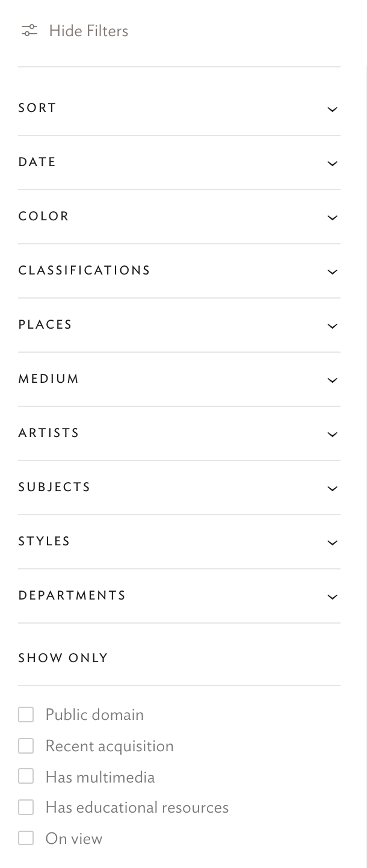This screenshot has height=868, width=367.
Task: Click Hide Filters text
Action: pyautogui.click(x=88, y=31)
